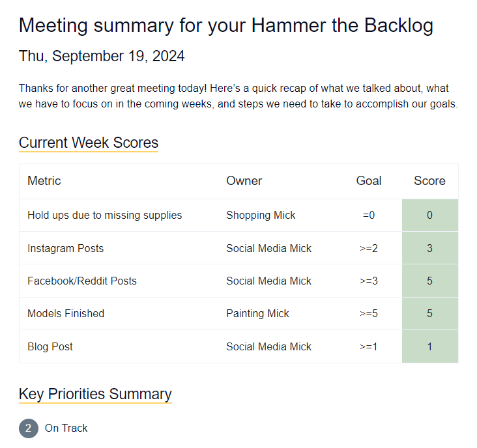
Task: Click the Painting Mick owner cell
Action: pyautogui.click(x=258, y=313)
